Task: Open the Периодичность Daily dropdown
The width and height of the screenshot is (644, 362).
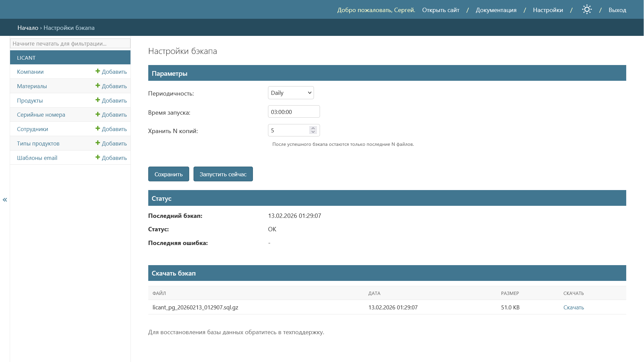Action: tap(290, 93)
